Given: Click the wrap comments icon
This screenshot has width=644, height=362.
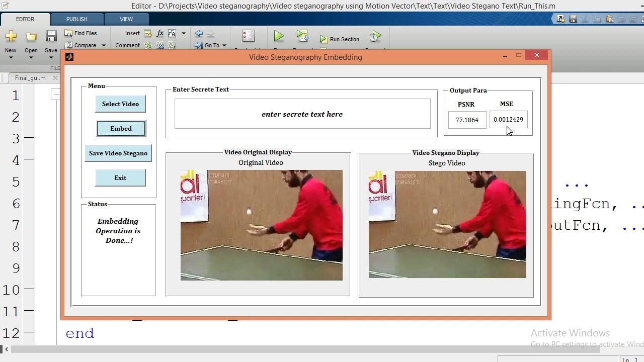Looking at the screenshot, I should (172, 45).
